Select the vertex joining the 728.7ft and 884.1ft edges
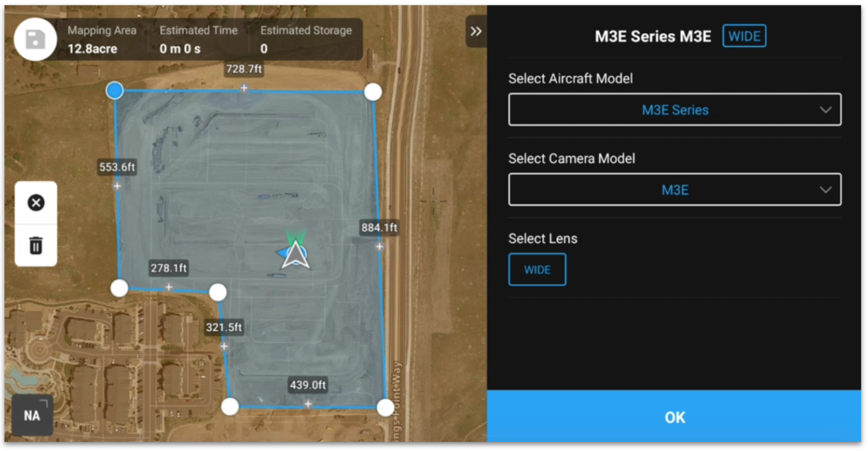This screenshot has height=451, width=868. [373, 91]
